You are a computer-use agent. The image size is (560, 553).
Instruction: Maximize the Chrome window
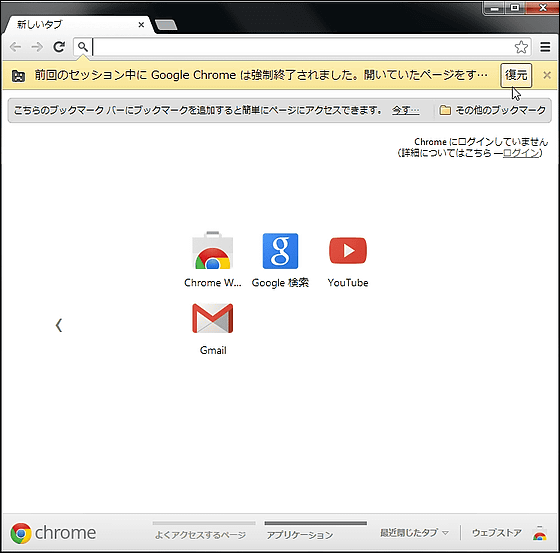click(515, 8)
